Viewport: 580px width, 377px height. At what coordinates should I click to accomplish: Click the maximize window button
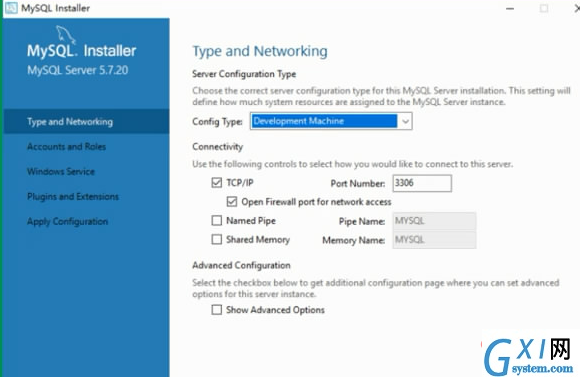click(x=544, y=9)
